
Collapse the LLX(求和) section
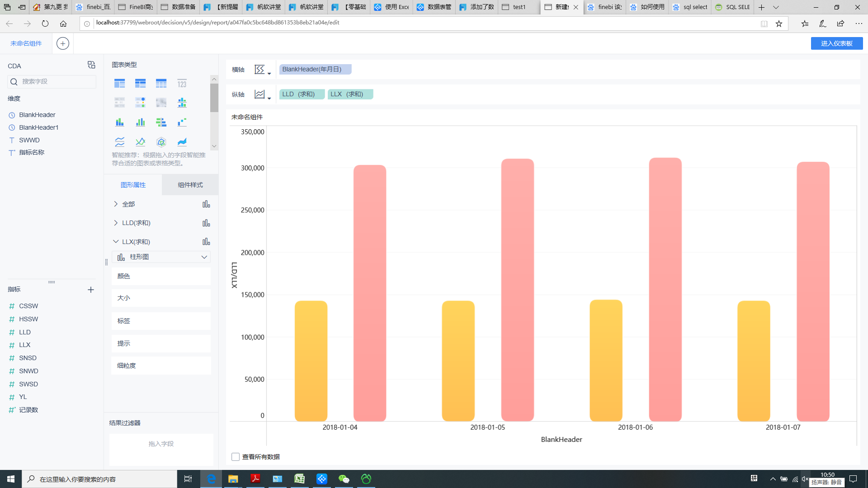116,242
